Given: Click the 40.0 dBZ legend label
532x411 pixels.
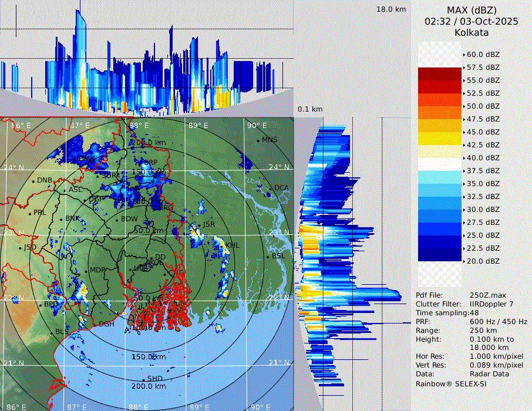Looking at the screenshot, I should pos(483,157).
